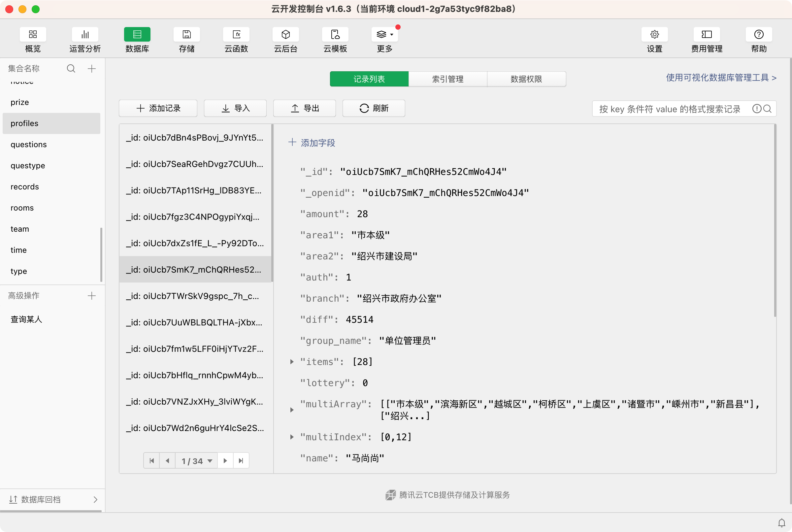Open the 云后台 cube icon

(285, 35)
